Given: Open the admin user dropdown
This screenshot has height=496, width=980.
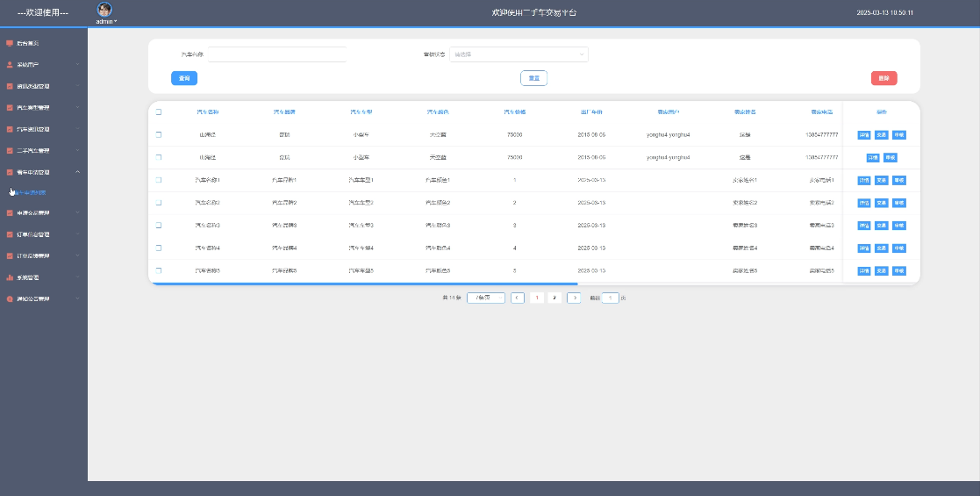Looking at the screenshot, I should click(x=106, y=21).
